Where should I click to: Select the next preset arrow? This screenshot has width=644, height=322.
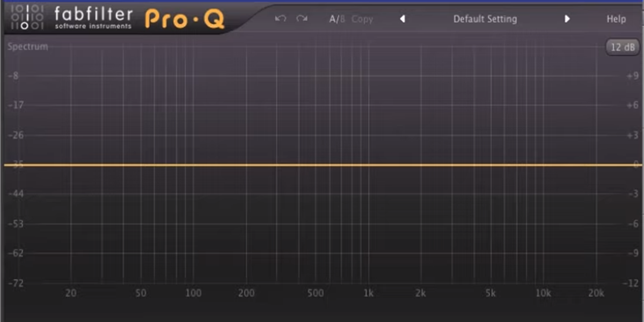tap(568, 19)
